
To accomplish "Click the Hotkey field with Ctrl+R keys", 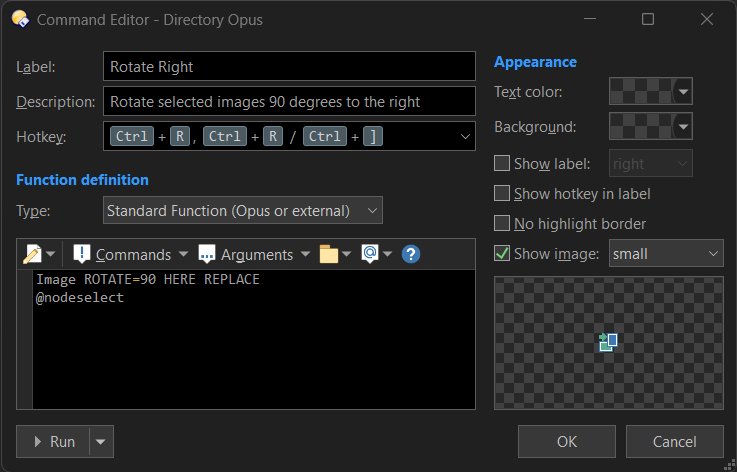I will (x=289, y=136).
